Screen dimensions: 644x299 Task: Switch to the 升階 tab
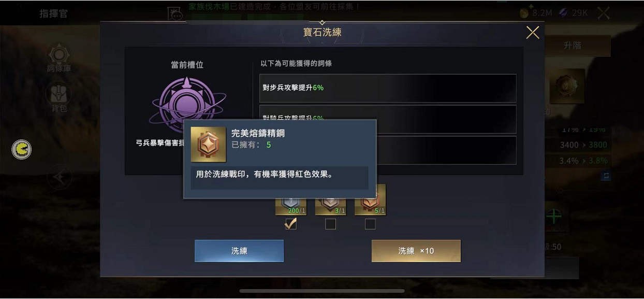pos(572,46)
